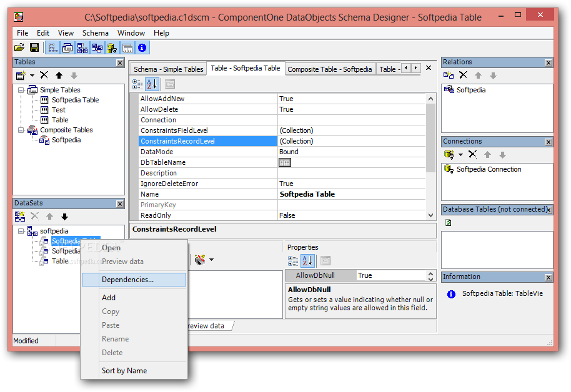Select Softpedia Connection in Connections list
The height and width of the screenshot is (392, 571).
click(x=489, y=169)
